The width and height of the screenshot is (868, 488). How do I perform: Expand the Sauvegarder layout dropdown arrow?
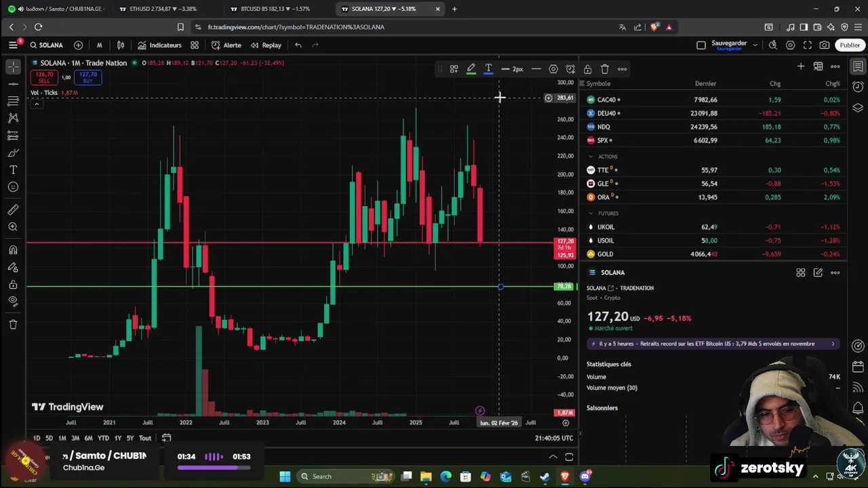tap(755, 45)
